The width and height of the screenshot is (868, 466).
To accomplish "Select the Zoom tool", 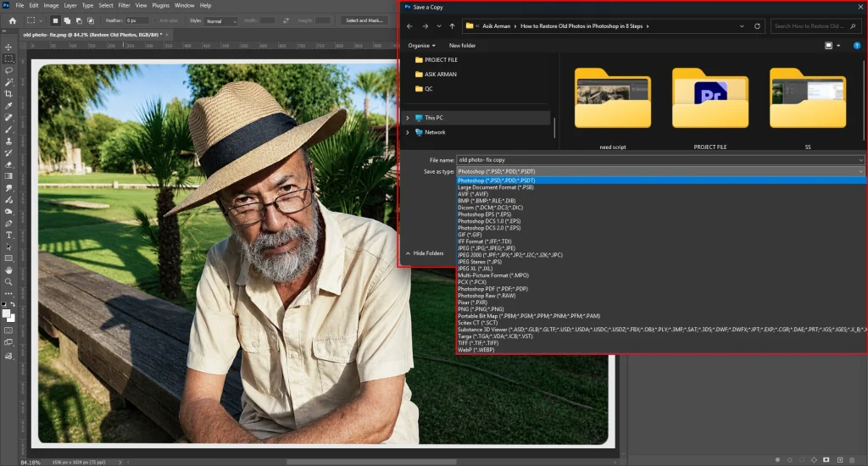I will [x=8, y=281].
